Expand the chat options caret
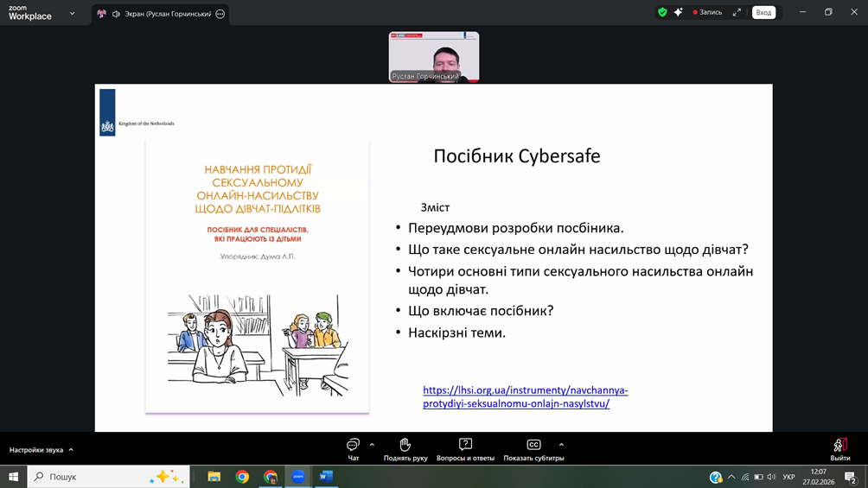 (372, 445)
